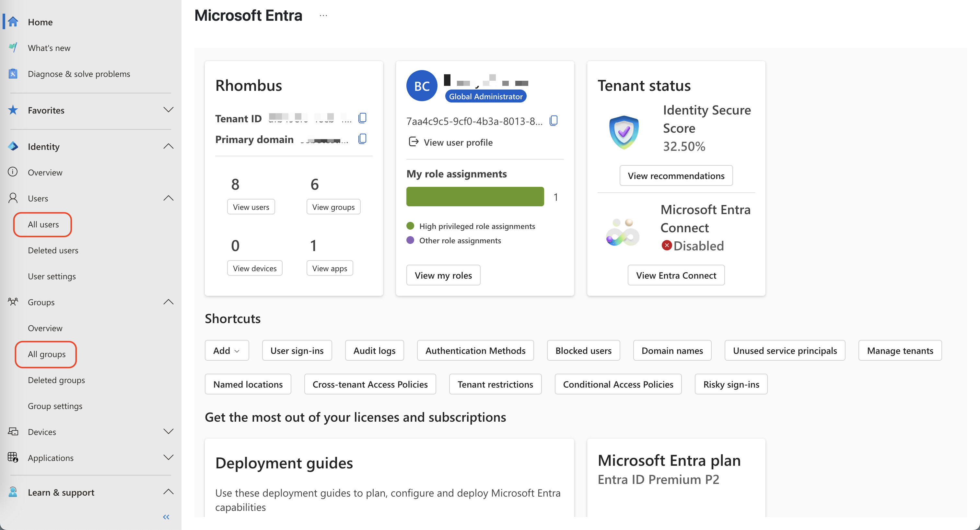The width and height of the screenshot is (980, 530).
Task: Click the Microsoft Entra Connect infinity icon
Action: coord(623,232)
